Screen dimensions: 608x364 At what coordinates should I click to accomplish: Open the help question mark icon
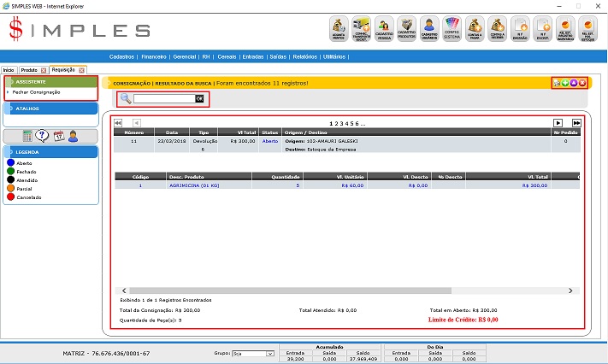pyautogui.click(x=44, y=135)
